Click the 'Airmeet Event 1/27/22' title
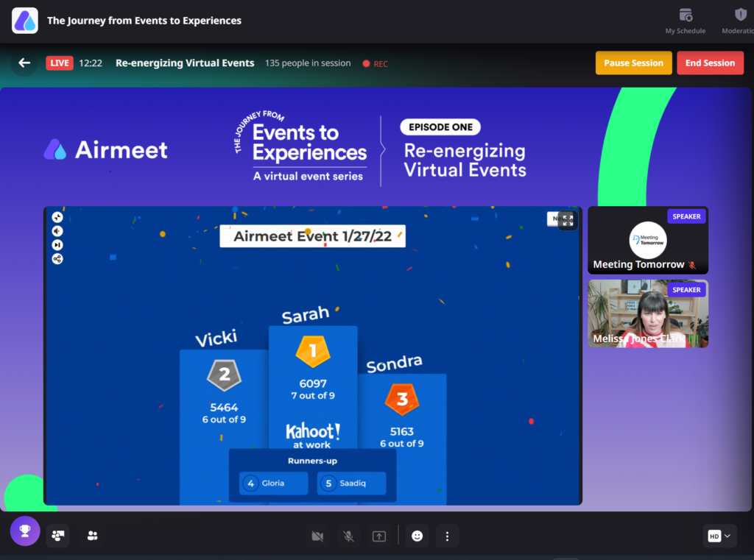 312,236
